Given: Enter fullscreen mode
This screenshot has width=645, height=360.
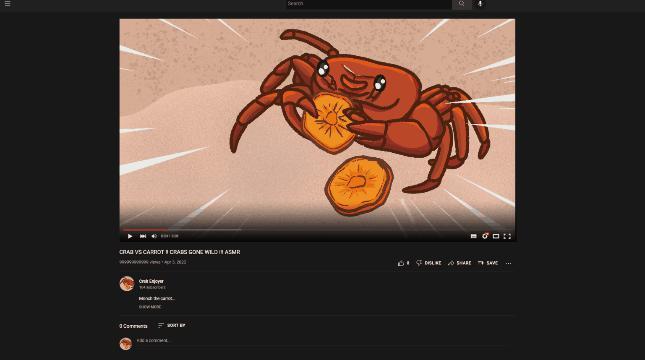Looking at the screenshot, I should click(x=507, y=236).
